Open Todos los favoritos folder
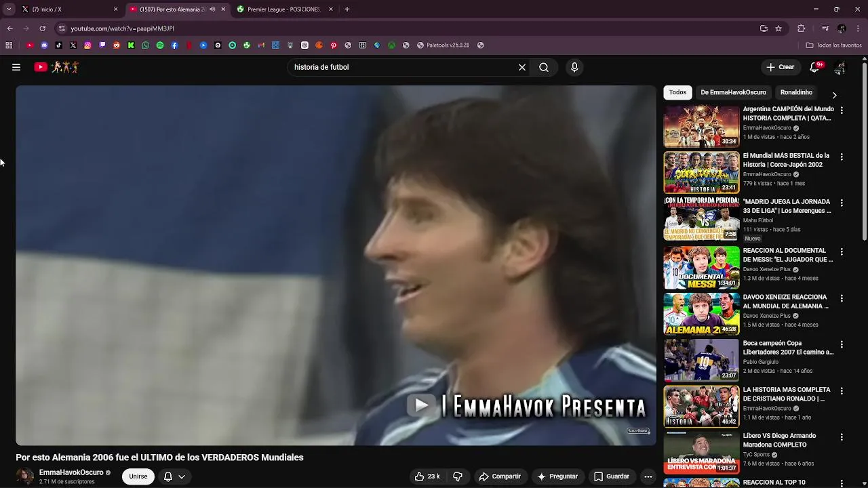This screenshot has width=868, height=488. click(833, 45)
